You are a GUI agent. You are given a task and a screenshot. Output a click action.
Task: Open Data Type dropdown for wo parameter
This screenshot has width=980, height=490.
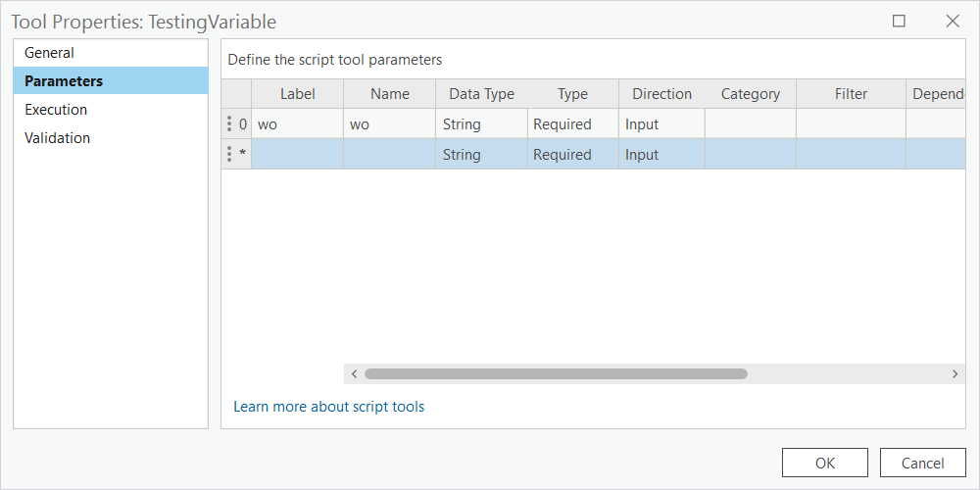481,124
